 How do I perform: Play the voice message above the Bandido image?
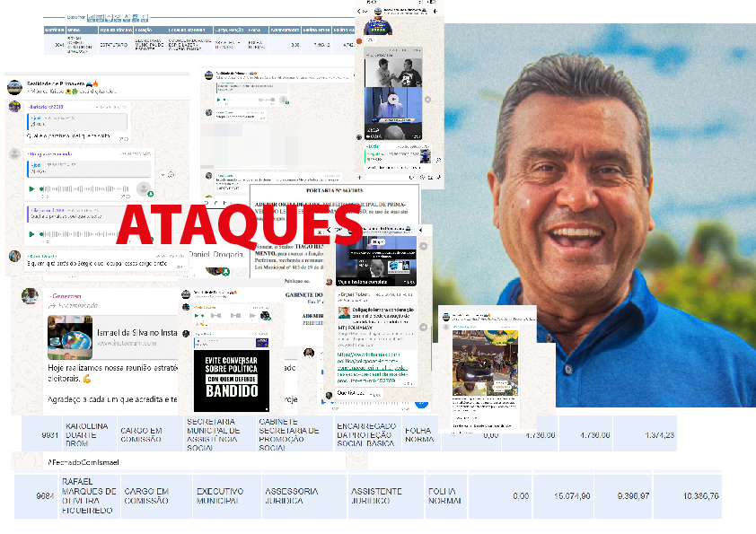tap(198, 315)
